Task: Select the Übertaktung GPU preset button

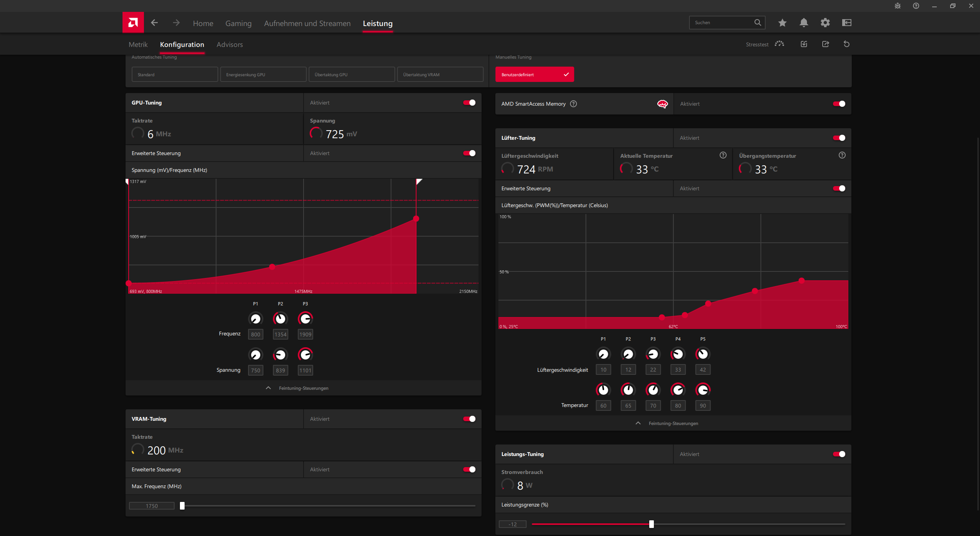Action: 351,75
